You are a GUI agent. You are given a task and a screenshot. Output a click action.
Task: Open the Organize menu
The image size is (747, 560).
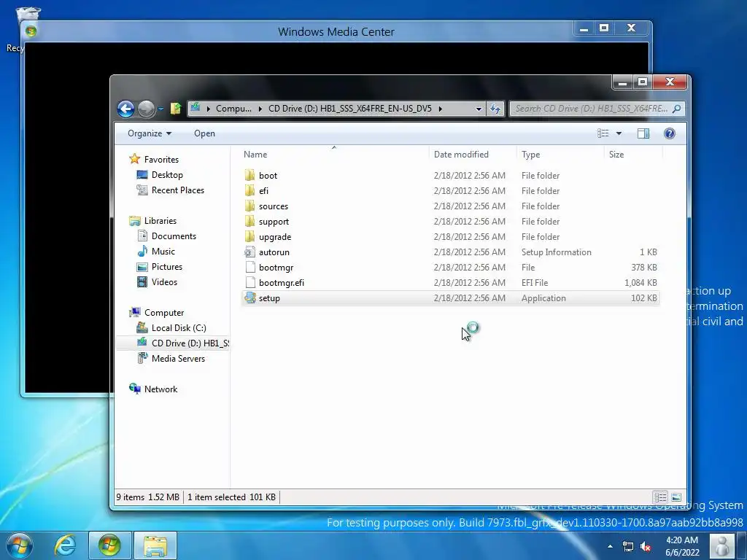[x=149, y=133]
